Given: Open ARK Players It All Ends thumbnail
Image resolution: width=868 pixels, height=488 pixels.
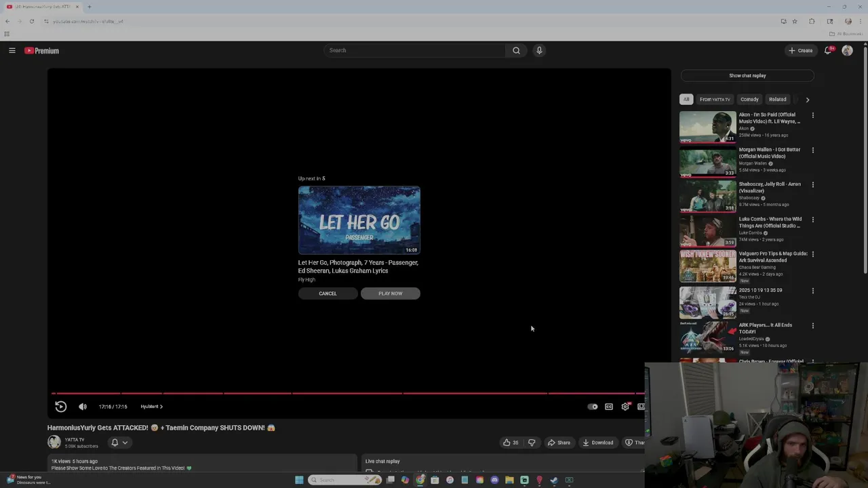Looking at the screenshot, I should point(707,337).
